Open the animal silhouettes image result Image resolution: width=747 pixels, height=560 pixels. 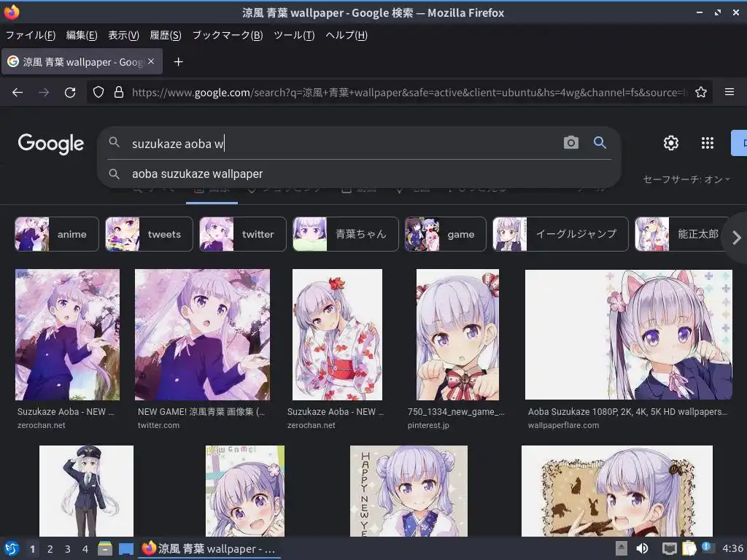tap(617, 491)
